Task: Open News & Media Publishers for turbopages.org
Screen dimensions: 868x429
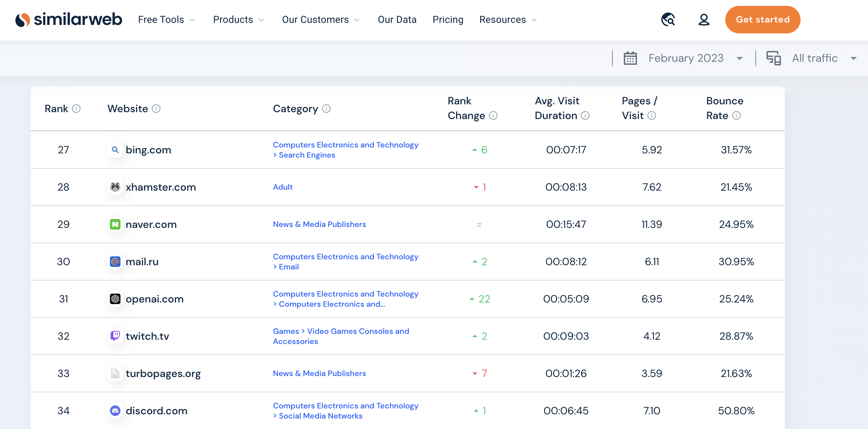Action: (319, 373)
